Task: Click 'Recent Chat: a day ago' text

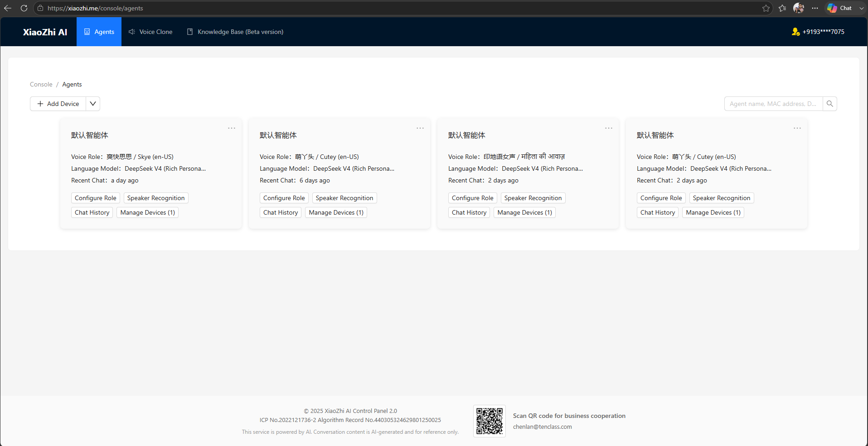Action: point(105,180)
